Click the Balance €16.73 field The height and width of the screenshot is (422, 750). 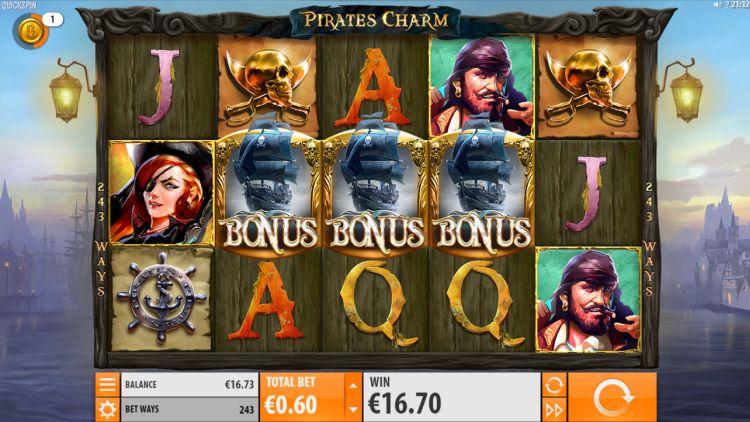point(189,385)
